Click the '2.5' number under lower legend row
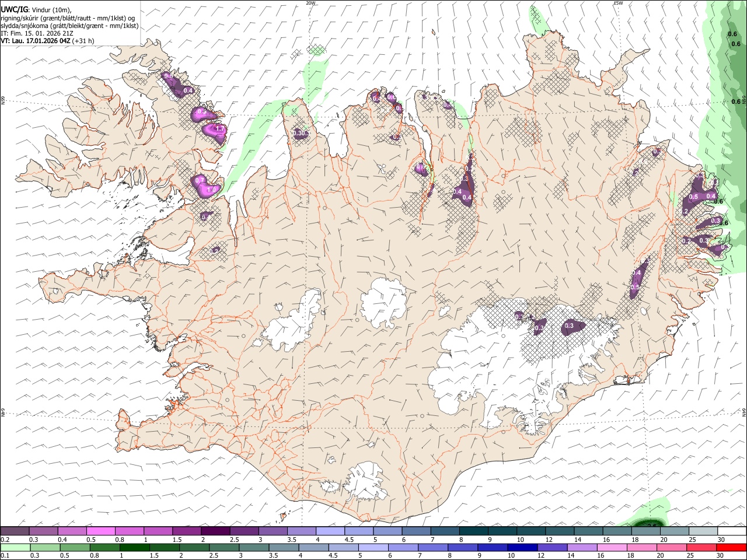Viewport: 747px width, 560px height. (214, 555)
